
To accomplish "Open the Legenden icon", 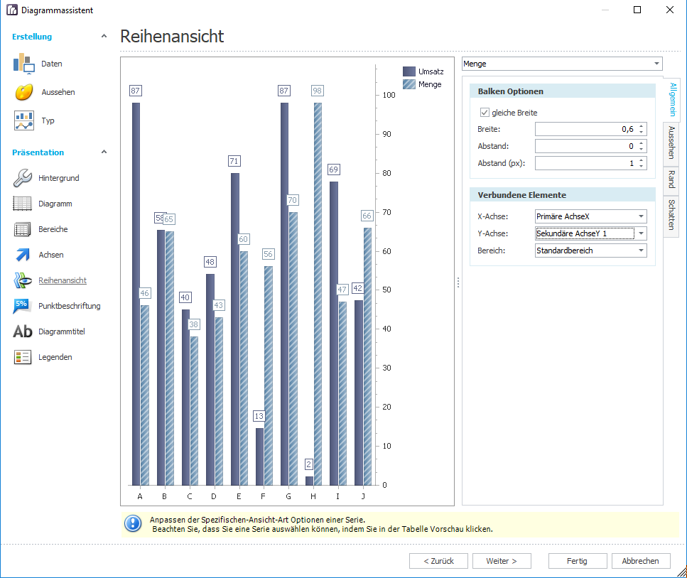I will [22, 357].
